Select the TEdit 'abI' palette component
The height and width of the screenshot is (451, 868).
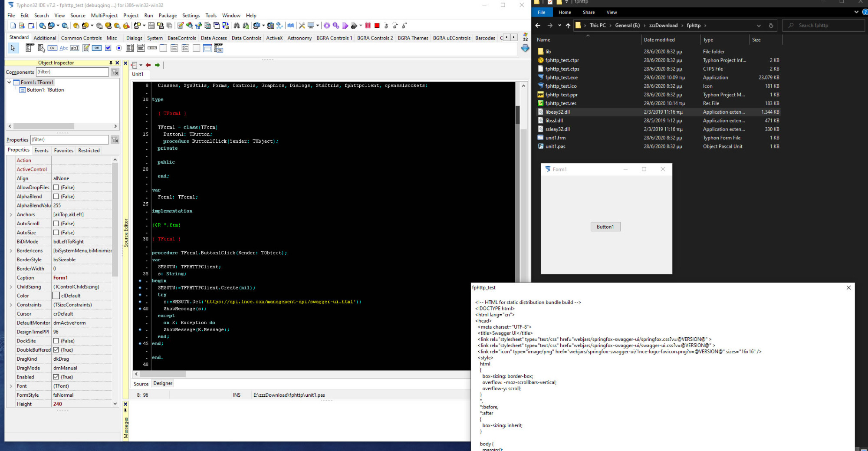tap(75, 48)
